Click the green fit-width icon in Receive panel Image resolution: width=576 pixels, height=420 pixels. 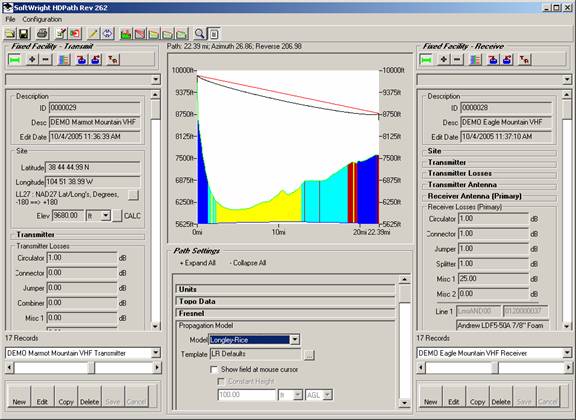[x=426, y=59]
